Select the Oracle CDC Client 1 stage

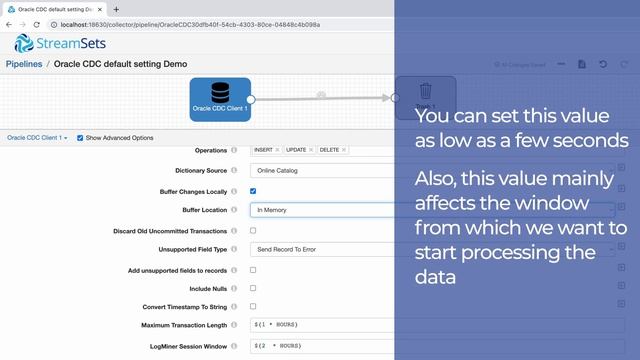pyautogui.click(x=220, y=100)
